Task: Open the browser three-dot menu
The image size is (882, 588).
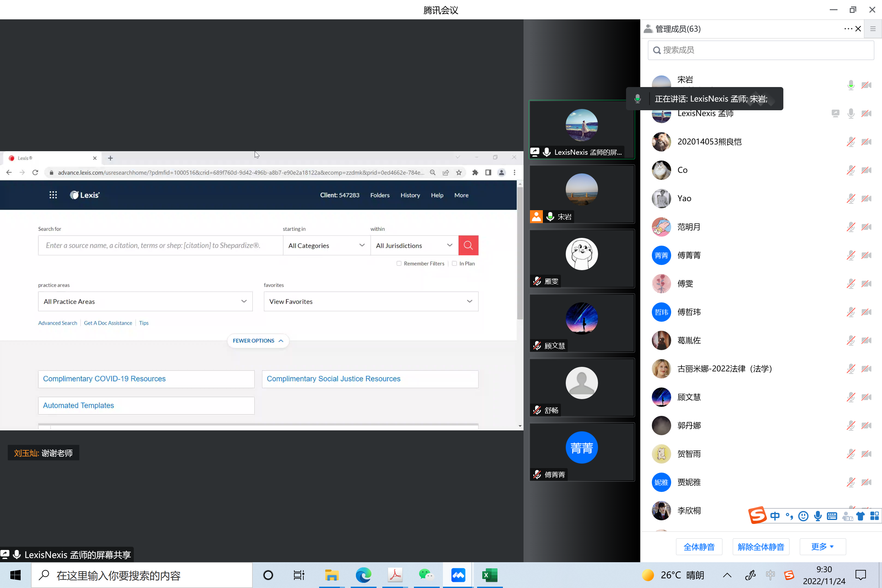Action: [514, 172]
